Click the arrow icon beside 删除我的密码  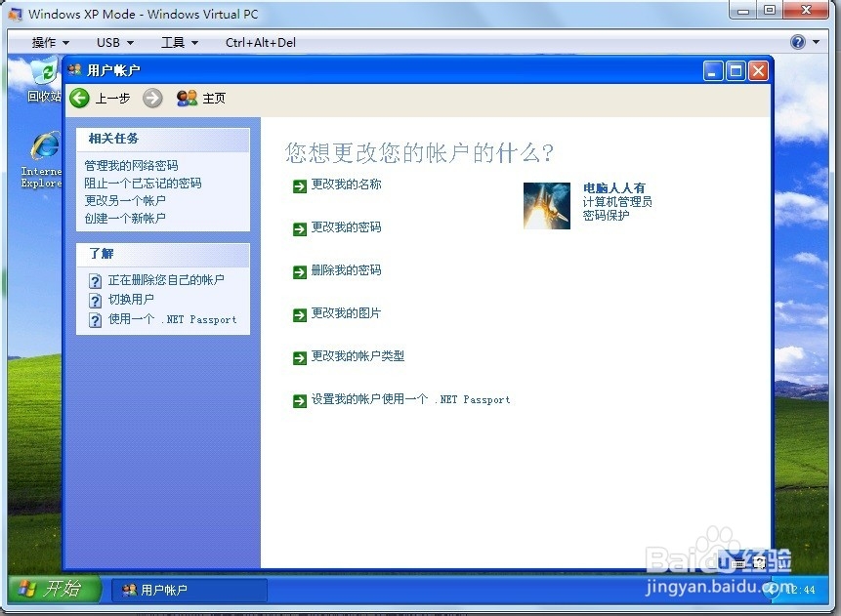[299, 271]
